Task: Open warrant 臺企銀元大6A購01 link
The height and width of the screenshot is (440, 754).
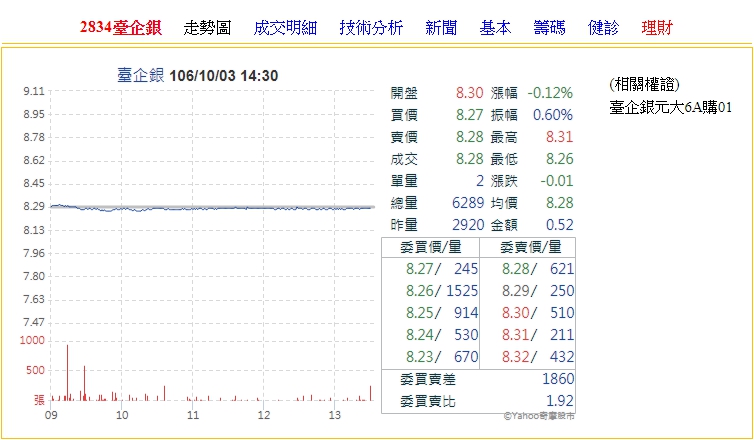Action: point(671,108)
